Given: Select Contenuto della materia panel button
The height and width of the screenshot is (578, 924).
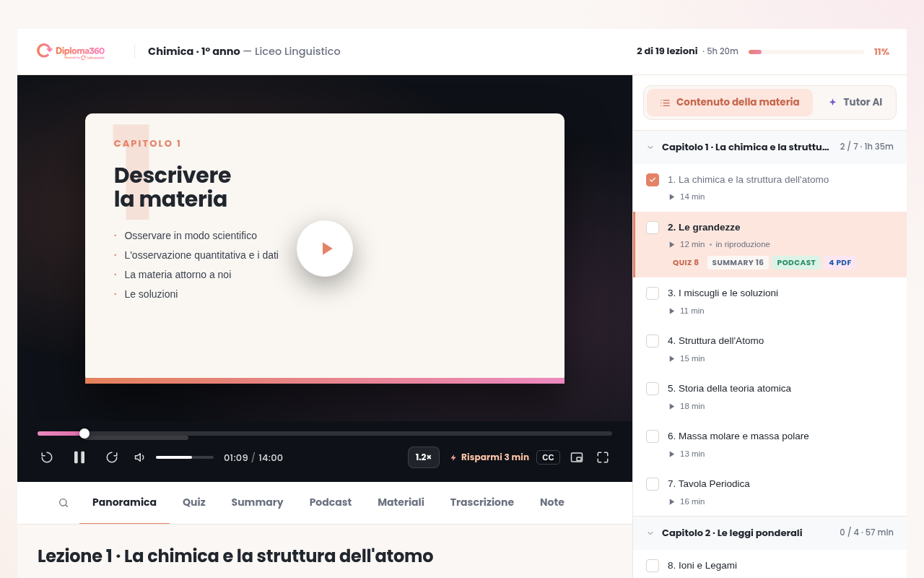Looking at the screenshot, I should 730,103.
